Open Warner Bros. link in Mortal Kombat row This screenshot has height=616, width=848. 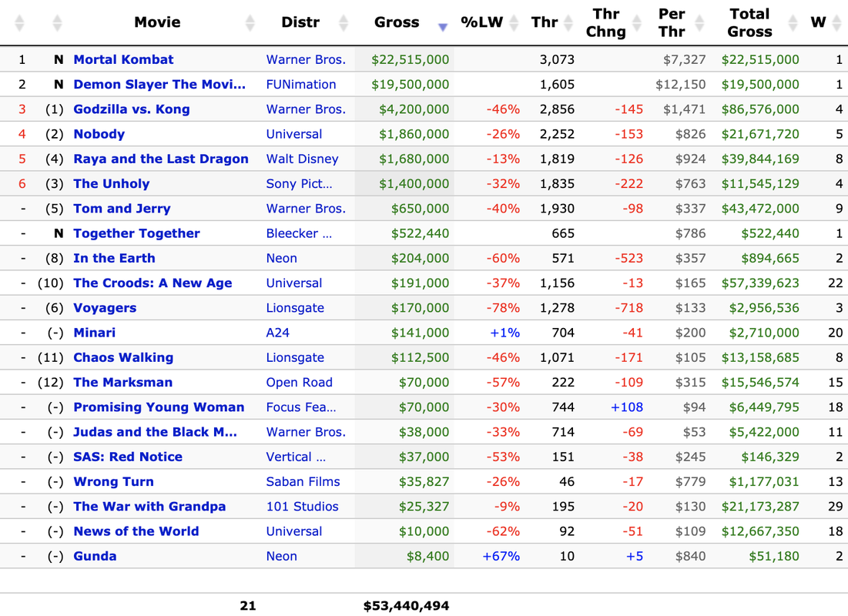coord(306,59)
